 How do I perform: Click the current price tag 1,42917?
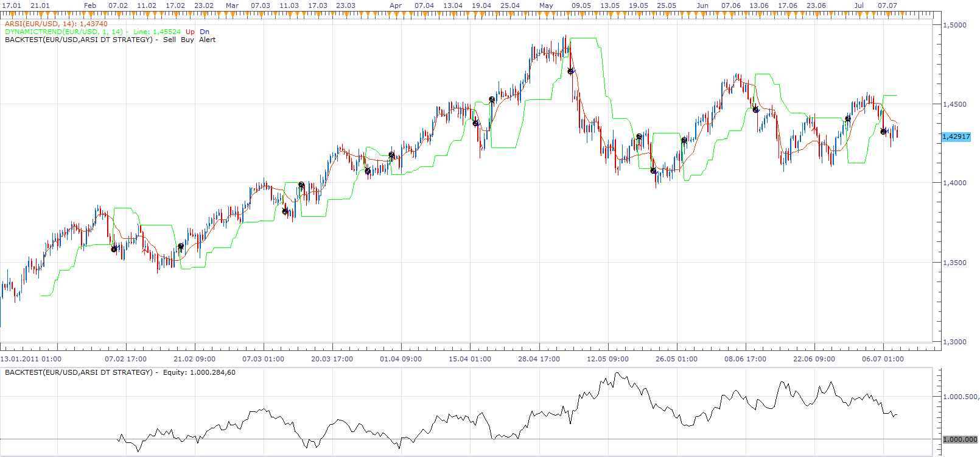point(956,136)
